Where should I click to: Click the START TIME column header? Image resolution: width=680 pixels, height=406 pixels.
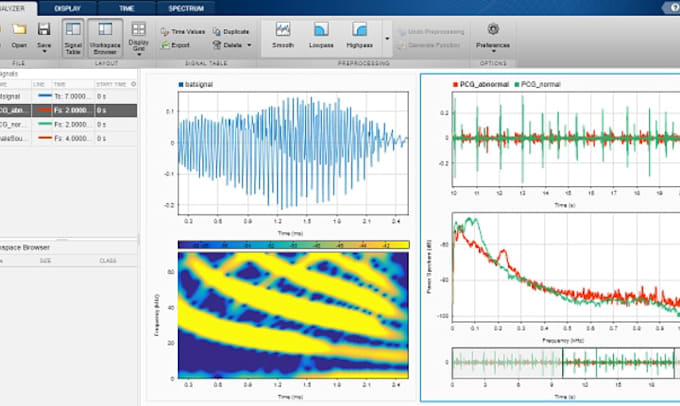tap(111, 84)
